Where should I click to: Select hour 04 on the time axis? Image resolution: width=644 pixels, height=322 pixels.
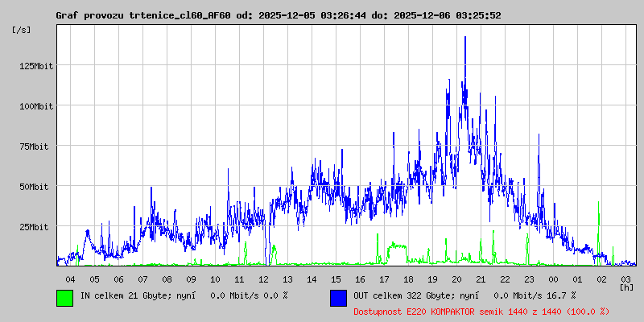[x=70, y=279]
